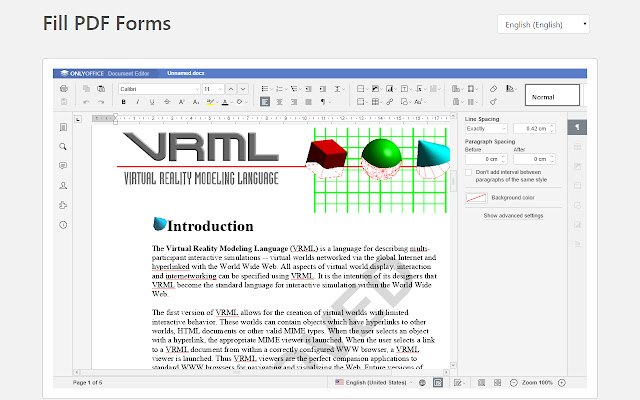Click the zoom out minus button

[514, 382]
